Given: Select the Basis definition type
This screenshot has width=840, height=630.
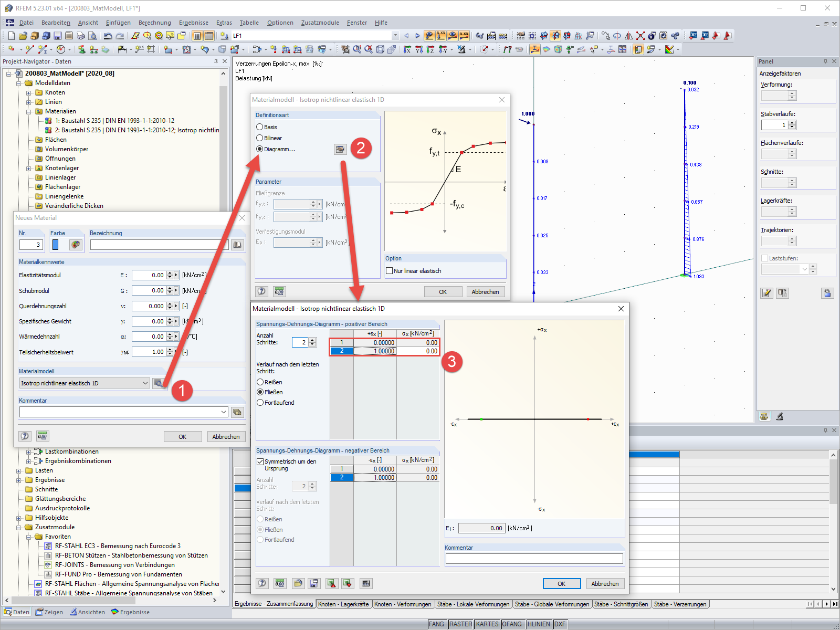Looking at the screenshot, I should [x=259, y=127].
